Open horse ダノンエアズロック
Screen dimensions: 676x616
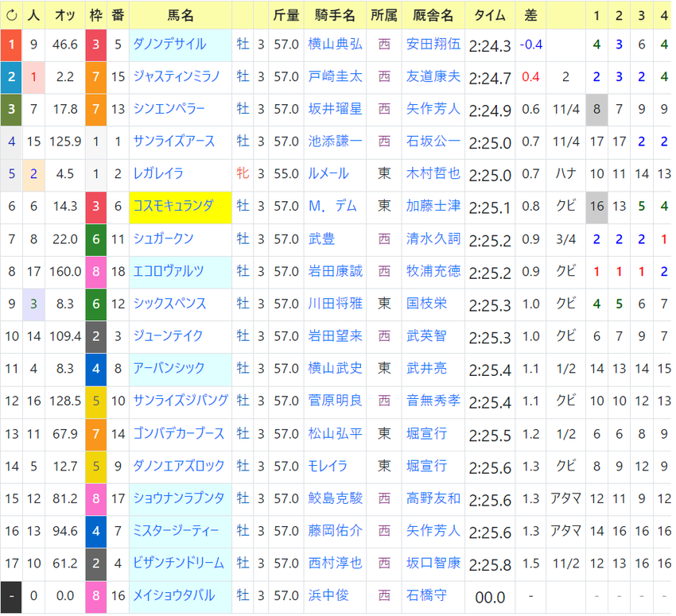tap(179, 466)
